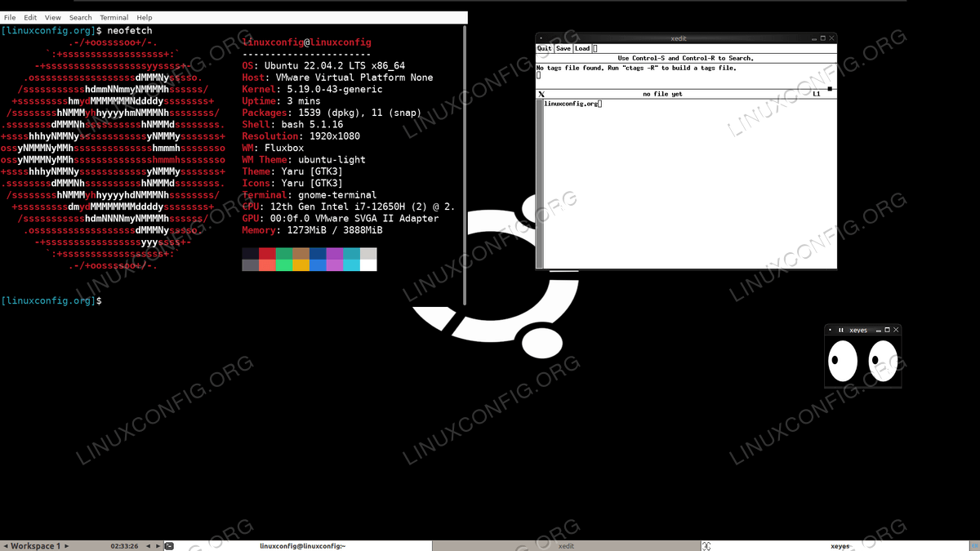Click the L1 line indicator in xedit
The image size is (980, 551).
816,94
